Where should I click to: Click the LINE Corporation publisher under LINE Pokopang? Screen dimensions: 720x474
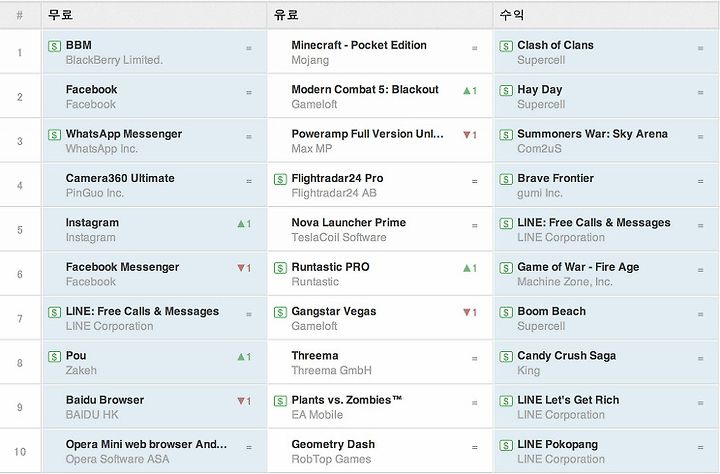pyautogui.click(x=561, y=459)
